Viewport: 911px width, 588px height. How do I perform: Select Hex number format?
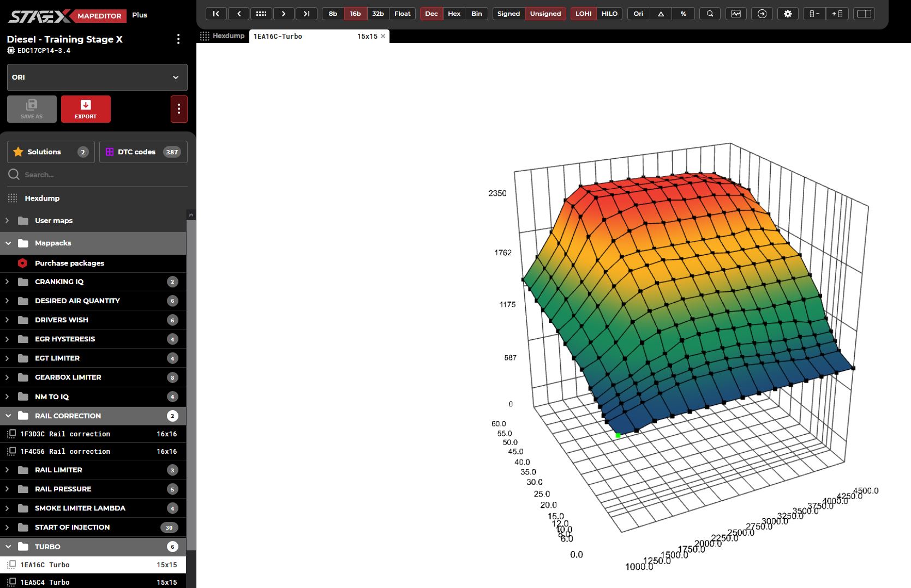(454, 14)
